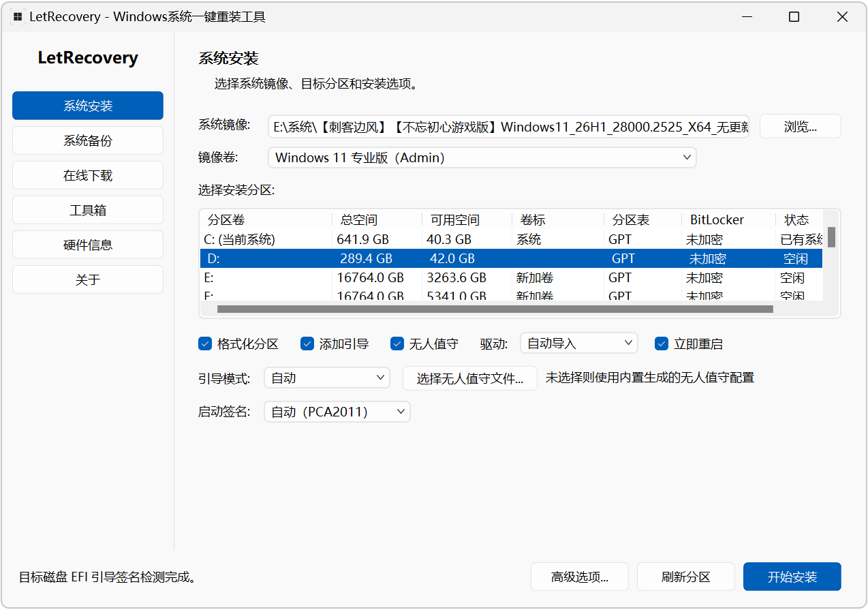Click the 分区卷 column header
The width and height of the screenshot is (868, 610).
[266, 219]
